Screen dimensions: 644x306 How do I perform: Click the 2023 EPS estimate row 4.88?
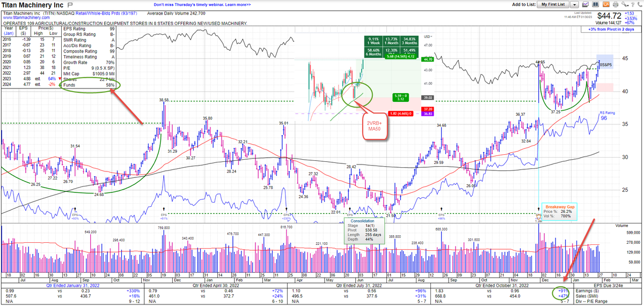pos(31,79)
